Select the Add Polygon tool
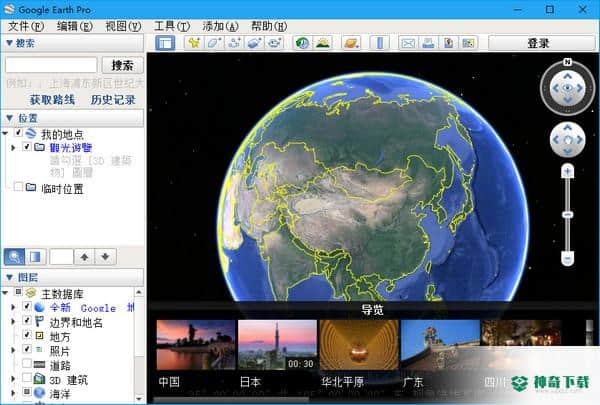The width and height of the screenshot is (600, 405). [x=214, y=43]
